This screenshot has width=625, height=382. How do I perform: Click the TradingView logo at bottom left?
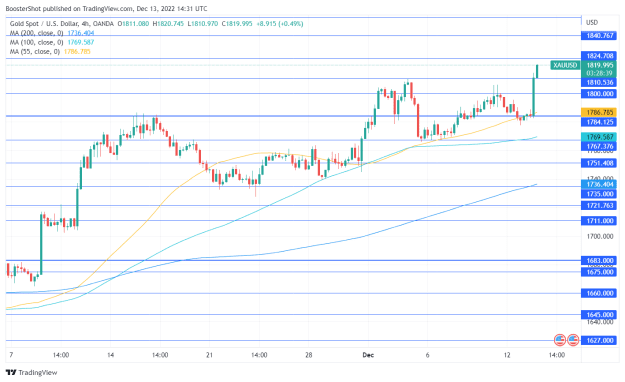click(31, 372)
